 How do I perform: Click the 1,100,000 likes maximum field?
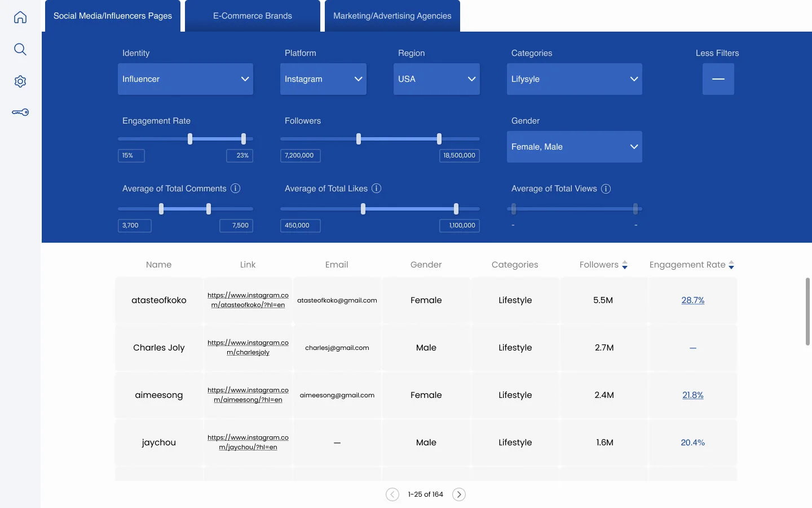[x=460, y=225]
